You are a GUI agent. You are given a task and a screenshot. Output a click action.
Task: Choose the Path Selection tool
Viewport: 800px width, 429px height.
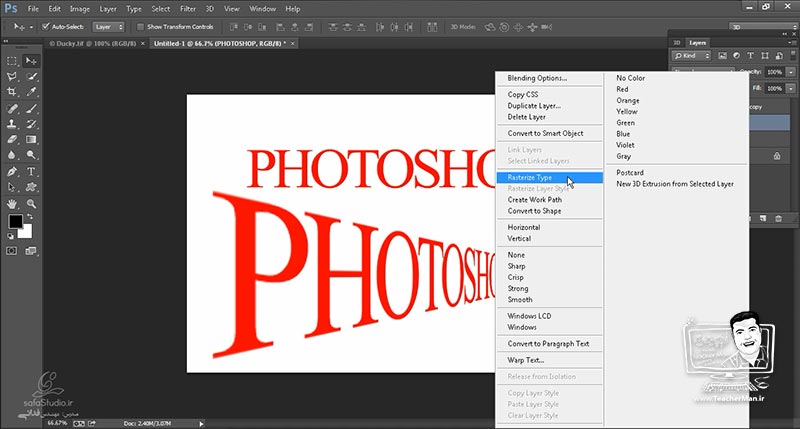coord(12,187)
